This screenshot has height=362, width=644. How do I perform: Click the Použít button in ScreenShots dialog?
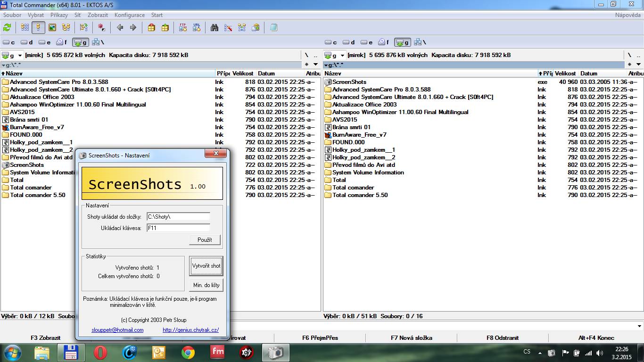[205, 240]
